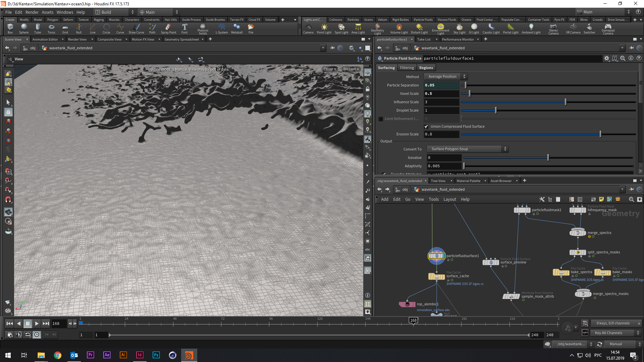This screenshot has width=644, height=362.
Task: Jump to the first frame
Action: pyautogui.click(x=9, y=323)
